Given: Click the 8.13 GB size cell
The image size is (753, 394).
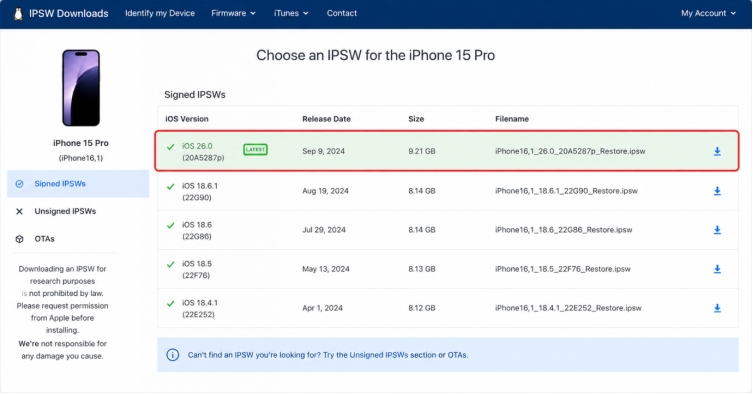Looking at the screenshot, I should (x=422, y=269).
